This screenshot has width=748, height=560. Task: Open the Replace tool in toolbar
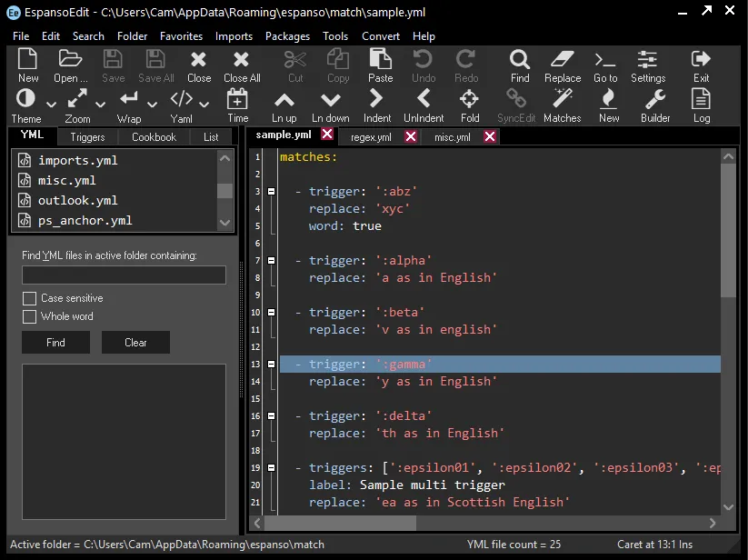tap(563, 66)
